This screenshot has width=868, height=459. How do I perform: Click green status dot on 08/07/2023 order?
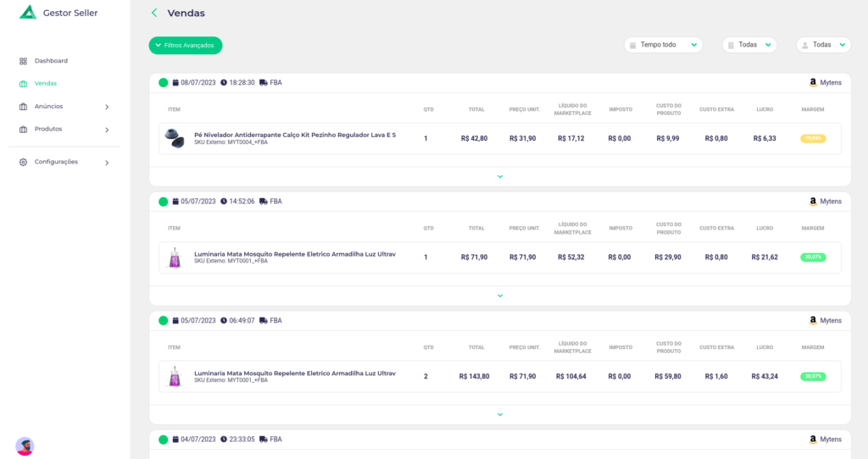163,83
